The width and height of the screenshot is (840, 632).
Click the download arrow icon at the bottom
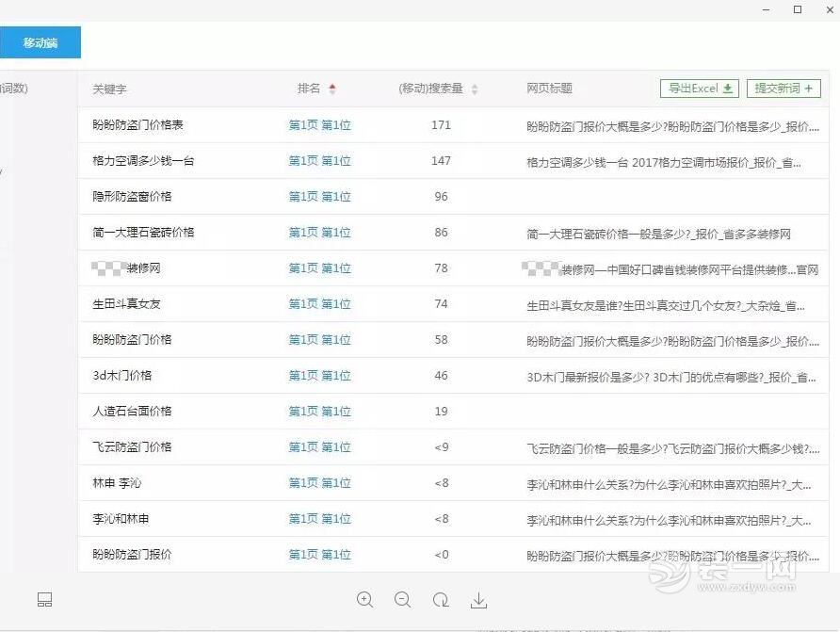pos(478,599)
